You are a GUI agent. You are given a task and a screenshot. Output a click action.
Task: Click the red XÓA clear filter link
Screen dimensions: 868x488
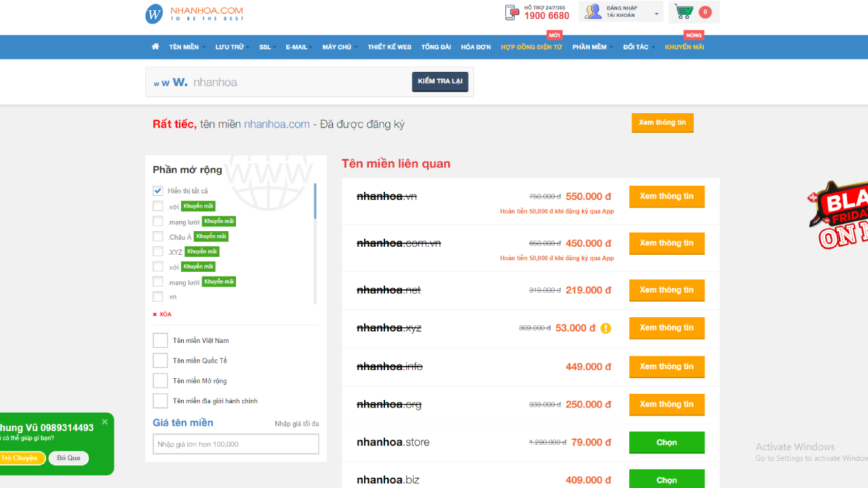(x=162, y=314)
